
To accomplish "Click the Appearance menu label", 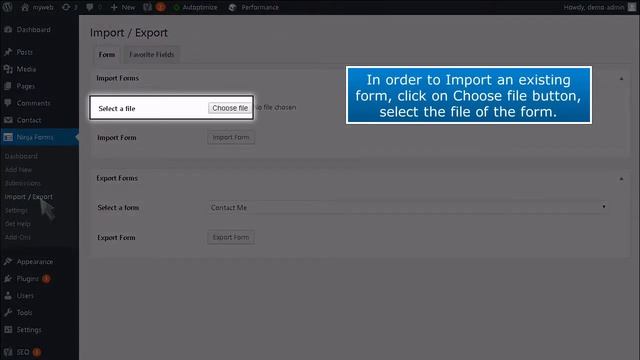I will [35, 261].
